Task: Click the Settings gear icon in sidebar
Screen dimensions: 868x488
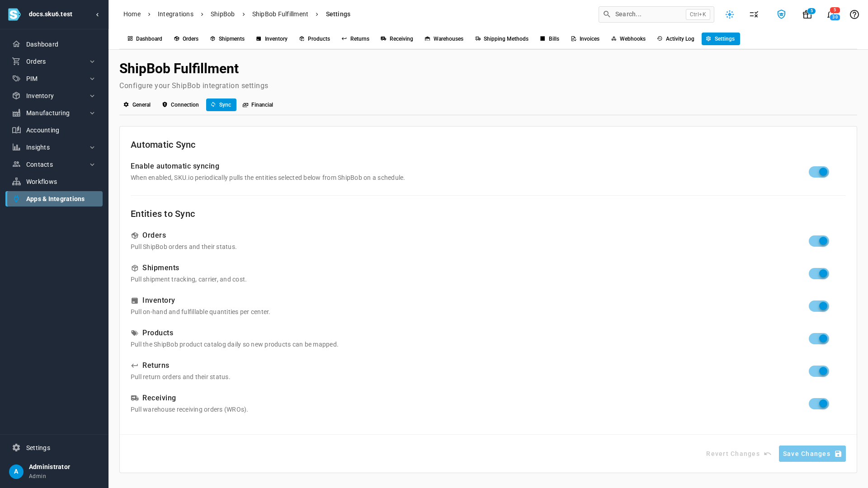Action: pos(16,448)
